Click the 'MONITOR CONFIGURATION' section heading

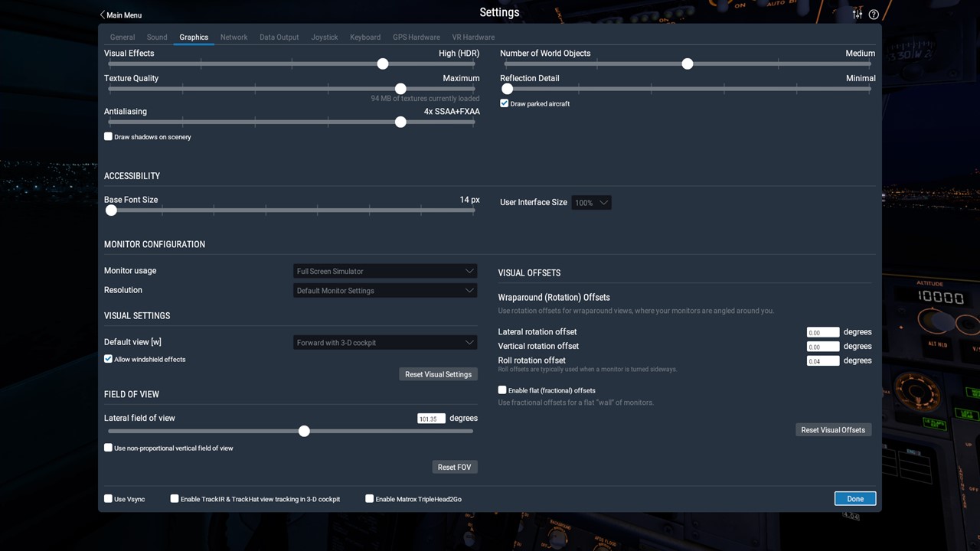click(155, 244)
